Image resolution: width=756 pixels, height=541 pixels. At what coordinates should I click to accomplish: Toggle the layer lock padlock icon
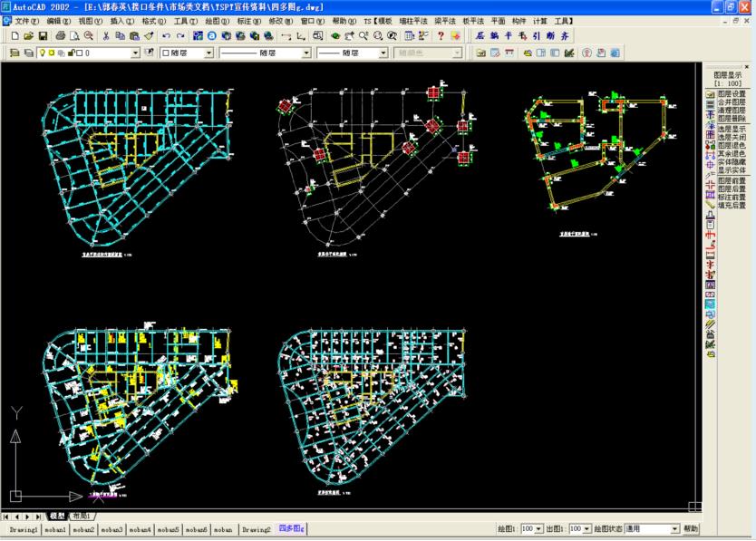click(x=72, y=53)
